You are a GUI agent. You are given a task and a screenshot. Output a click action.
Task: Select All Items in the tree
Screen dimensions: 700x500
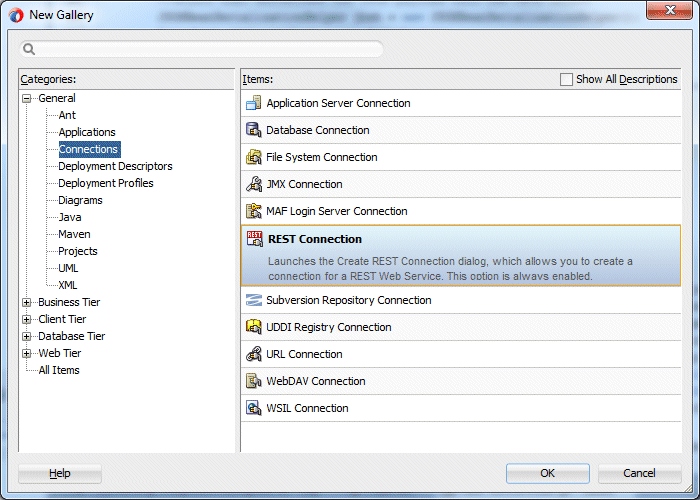[x=59, y=370]
